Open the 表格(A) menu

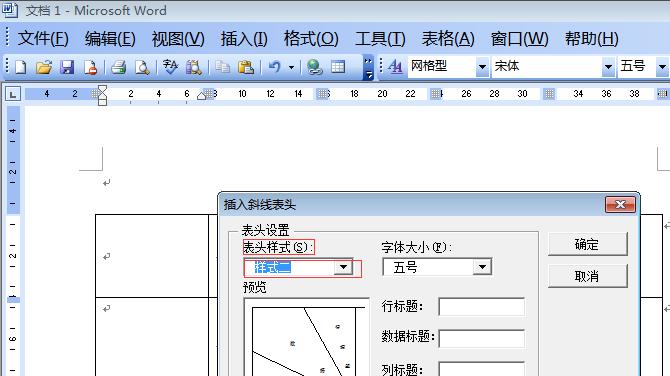pos(448,39)
